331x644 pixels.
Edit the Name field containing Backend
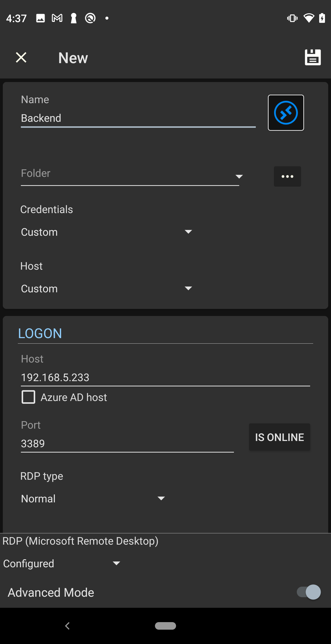click(x=138, y=118)
